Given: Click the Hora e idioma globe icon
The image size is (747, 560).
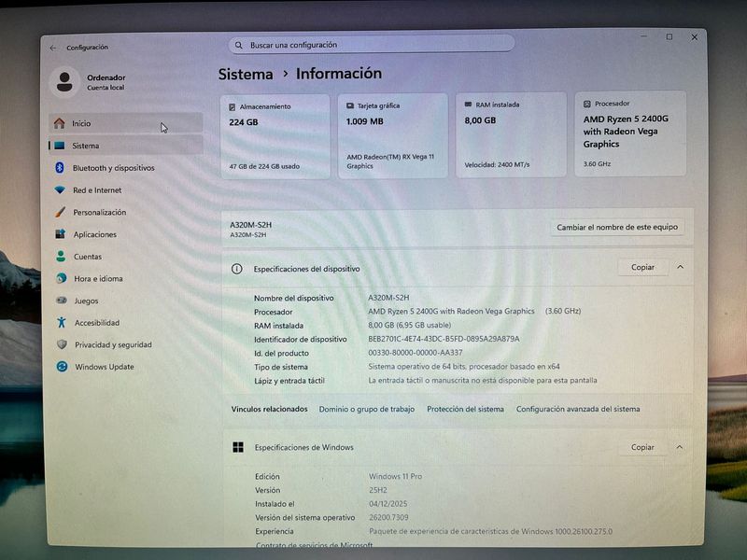Looking at the screenshot, I should click(x=61, y=278).
